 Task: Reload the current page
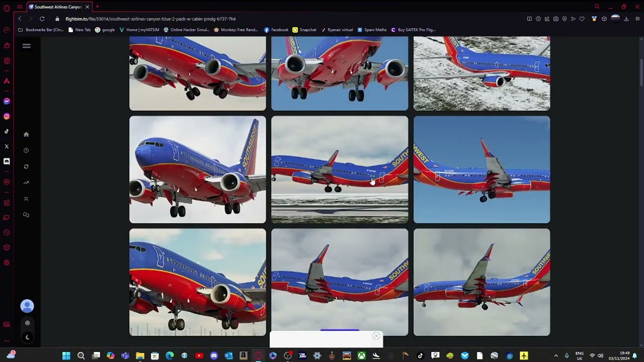42,19
